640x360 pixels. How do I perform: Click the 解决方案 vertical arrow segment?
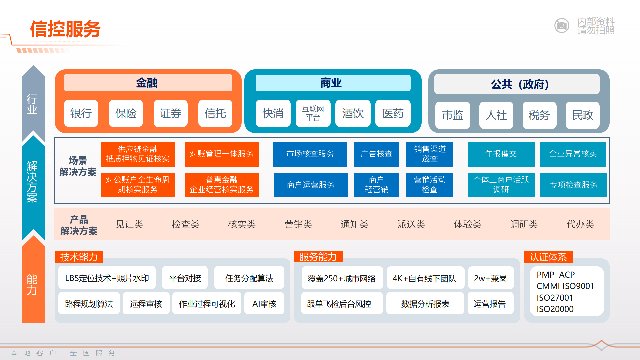[x=33, y=187]
